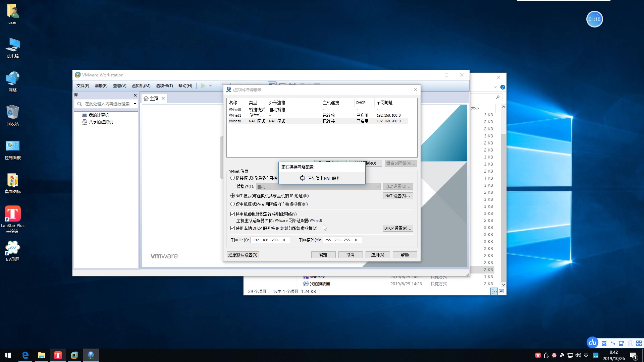This screenshot has height=362, width=644.
Task: Click the 子网 IP address field
Action: pos(270,240)
